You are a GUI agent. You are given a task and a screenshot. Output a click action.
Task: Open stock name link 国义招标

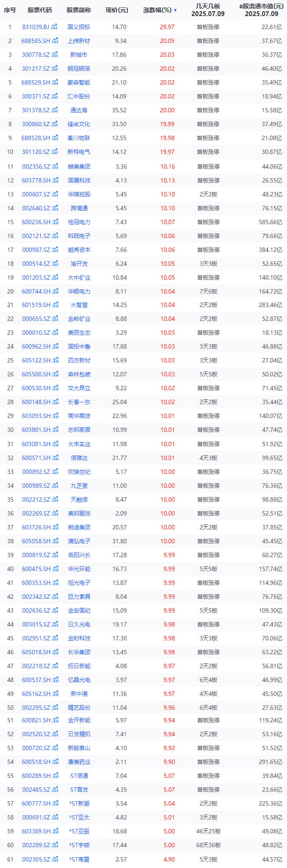(x=79, y=27)
